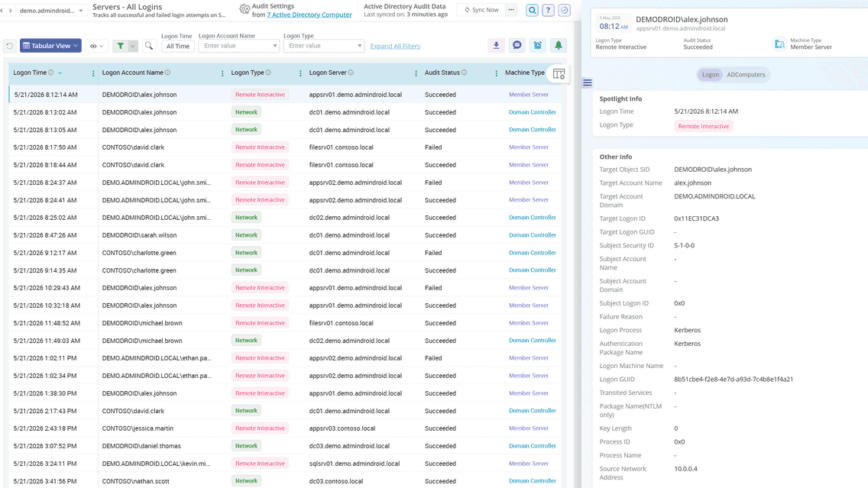Select the DEMODROID\daniel.thomas account cell
Viewport: 868px width, 488px height.
click(x=141, y=446)
